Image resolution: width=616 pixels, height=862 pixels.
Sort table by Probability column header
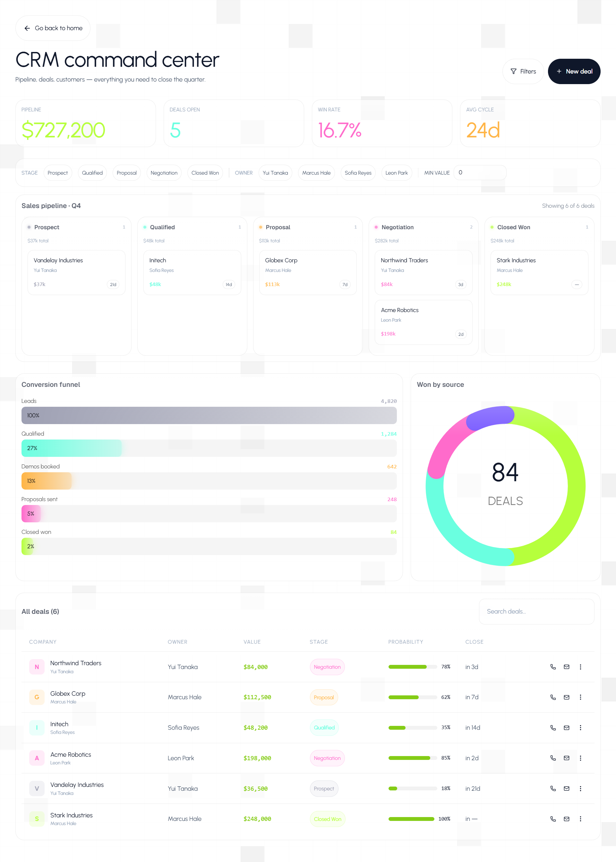point(406,642)
